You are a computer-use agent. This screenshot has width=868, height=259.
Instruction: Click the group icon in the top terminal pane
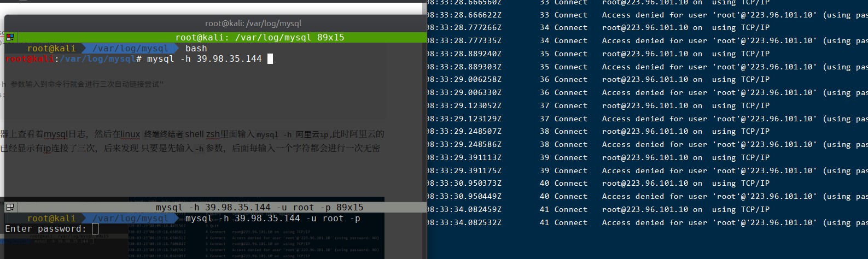pos(10,37)
